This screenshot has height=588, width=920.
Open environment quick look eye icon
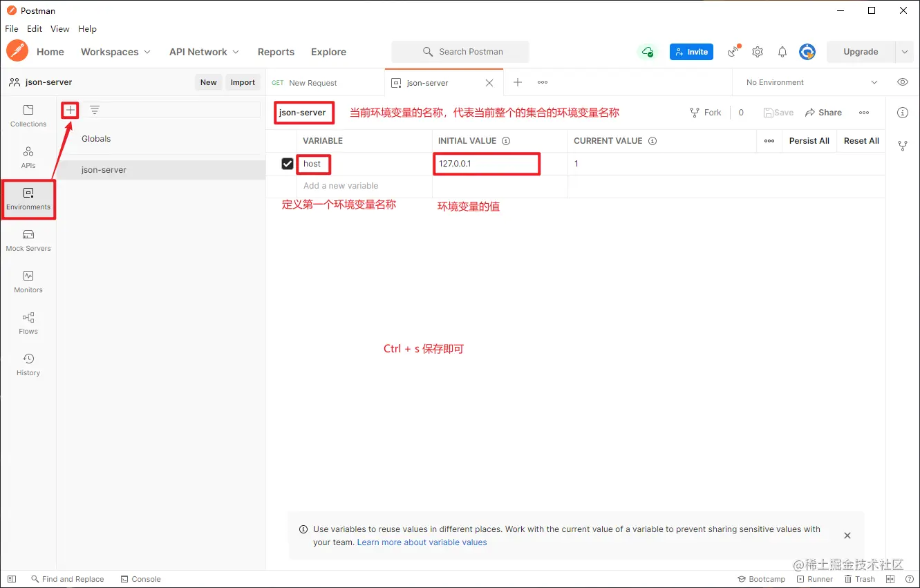coord(903,82)
